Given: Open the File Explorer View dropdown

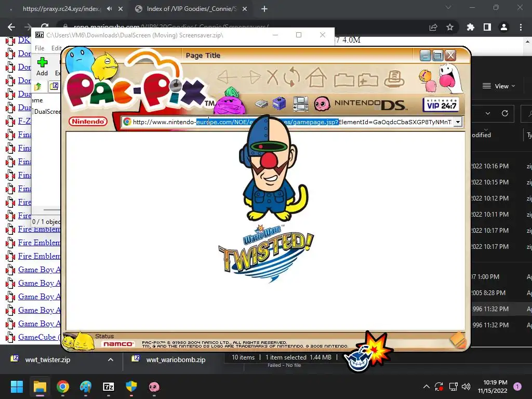Looking at the screenshot, I should [499, 86].
